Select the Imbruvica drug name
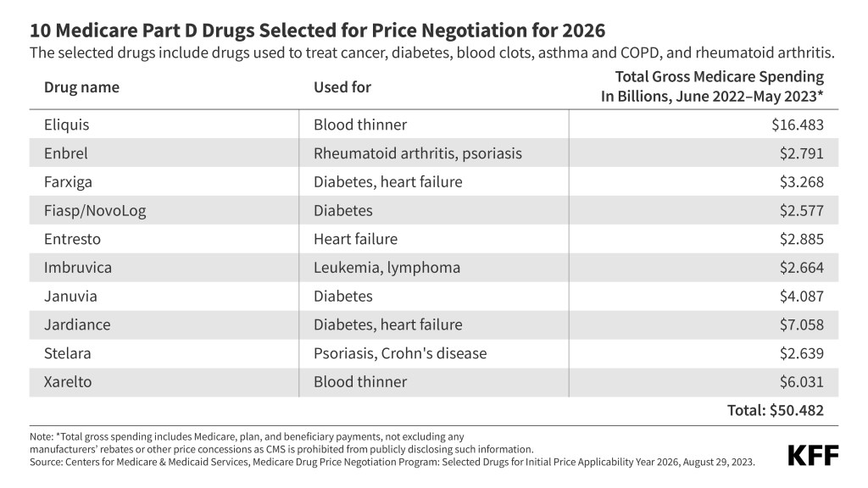 pos(78,268)
